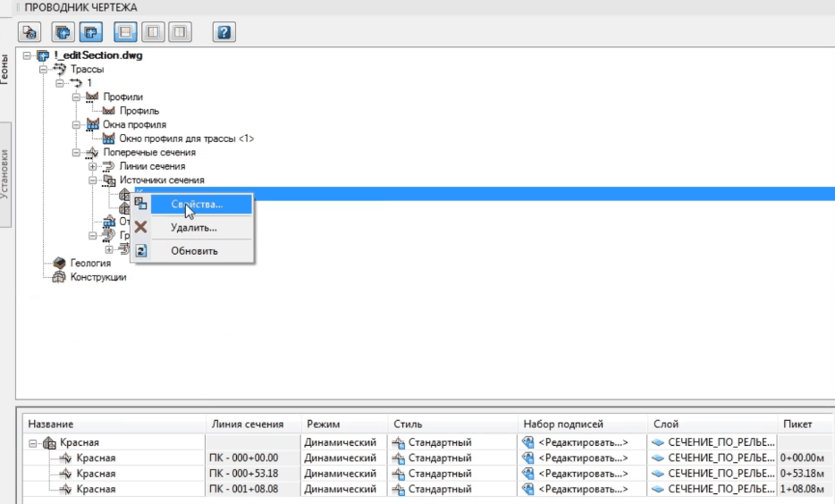Click the red X icon beside Удалить

(140, 228)
